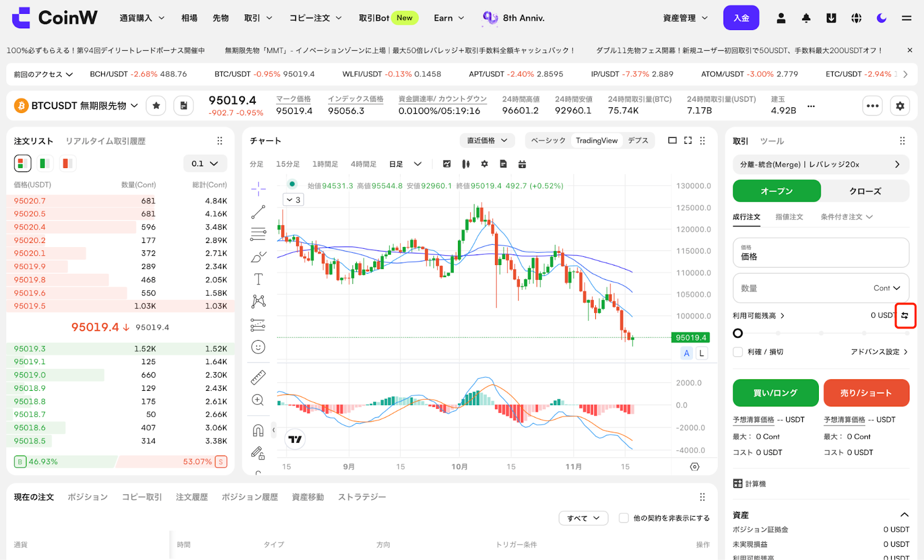The height and width of the screenshot is (560, 924).
Task: Click the TradingView logo on chart
Action: point(295,439)
